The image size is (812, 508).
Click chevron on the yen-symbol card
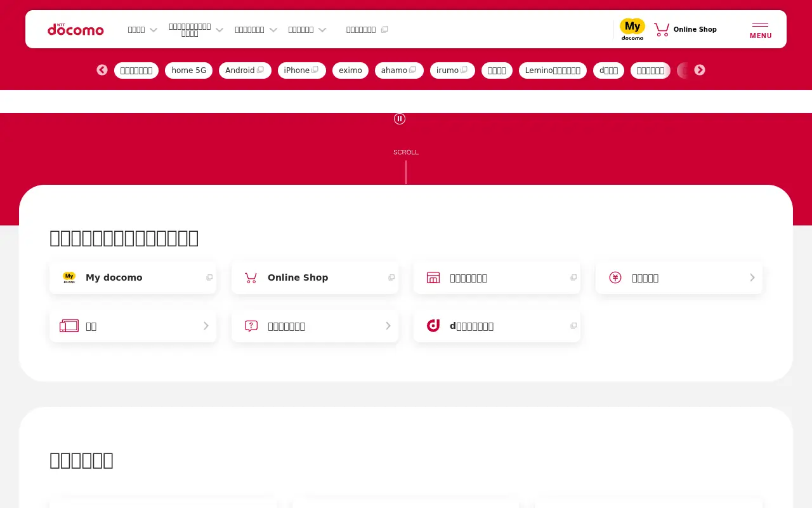752,277
